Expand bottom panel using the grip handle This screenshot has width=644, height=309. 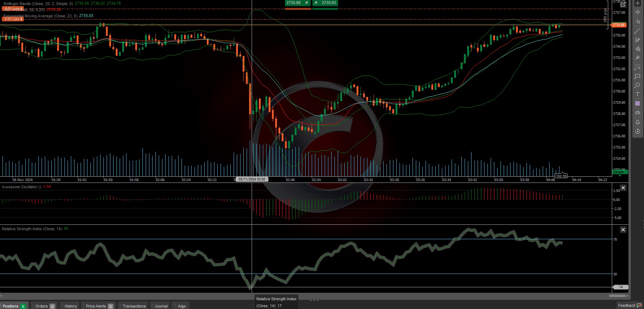point(314,300)
